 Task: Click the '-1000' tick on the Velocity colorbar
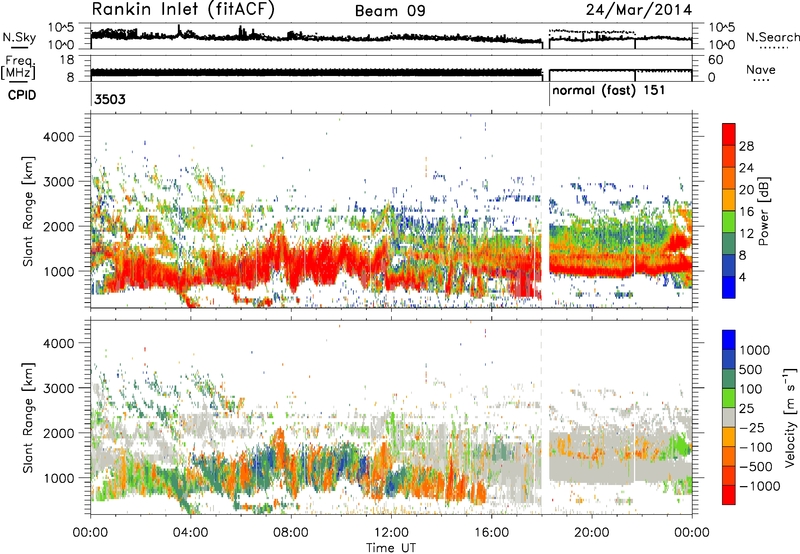(759, 486)
